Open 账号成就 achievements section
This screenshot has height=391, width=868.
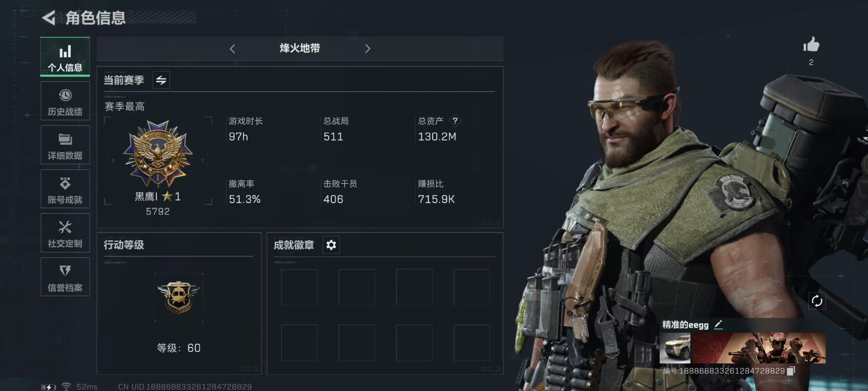click(x=65, y=189)
